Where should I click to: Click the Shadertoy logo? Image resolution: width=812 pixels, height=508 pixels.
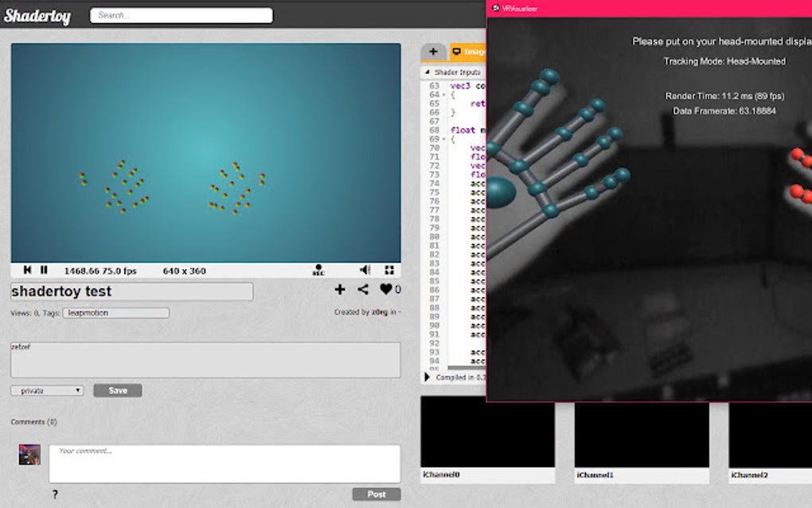[x=37, y=15]
